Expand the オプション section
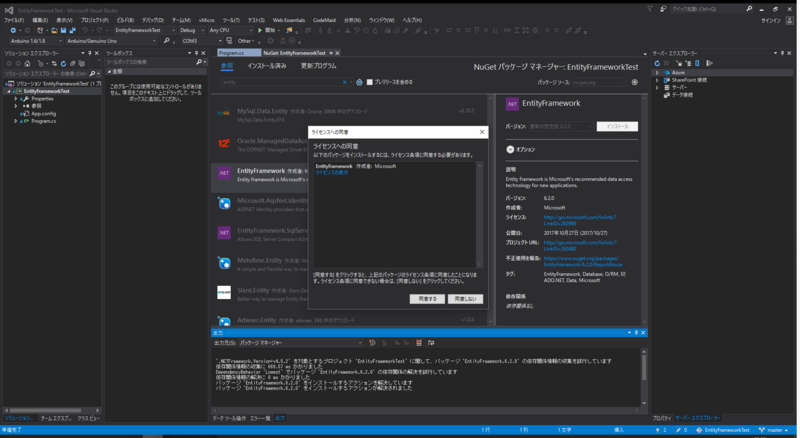 point(510,150)
